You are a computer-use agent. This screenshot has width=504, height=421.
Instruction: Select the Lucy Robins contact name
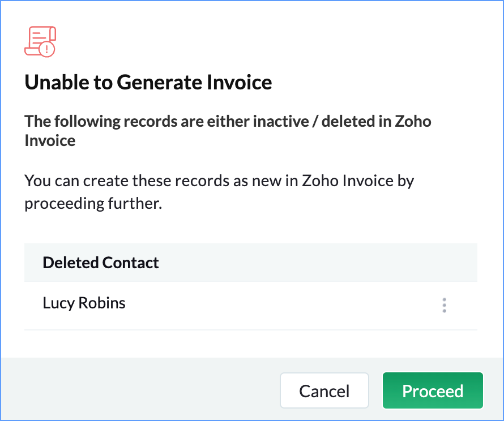point(84,303)
